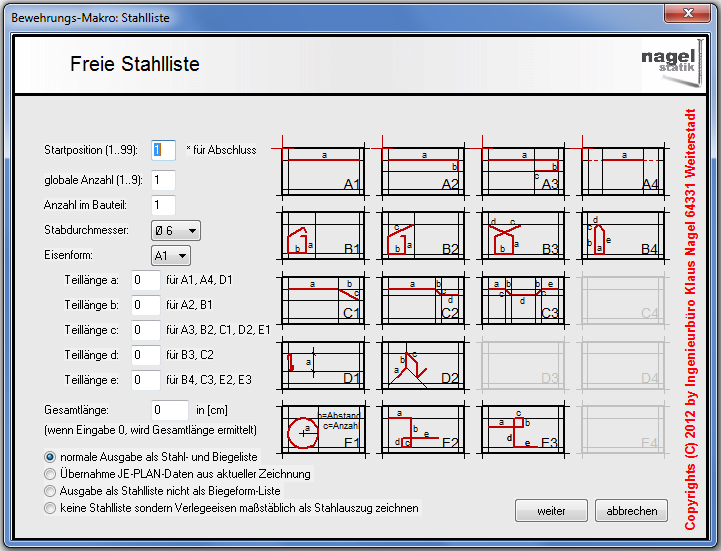721x551 pixels.
Task: Select keine Stahlliste sondern Verlegeeisen option
Action: [x=50, y=508]
